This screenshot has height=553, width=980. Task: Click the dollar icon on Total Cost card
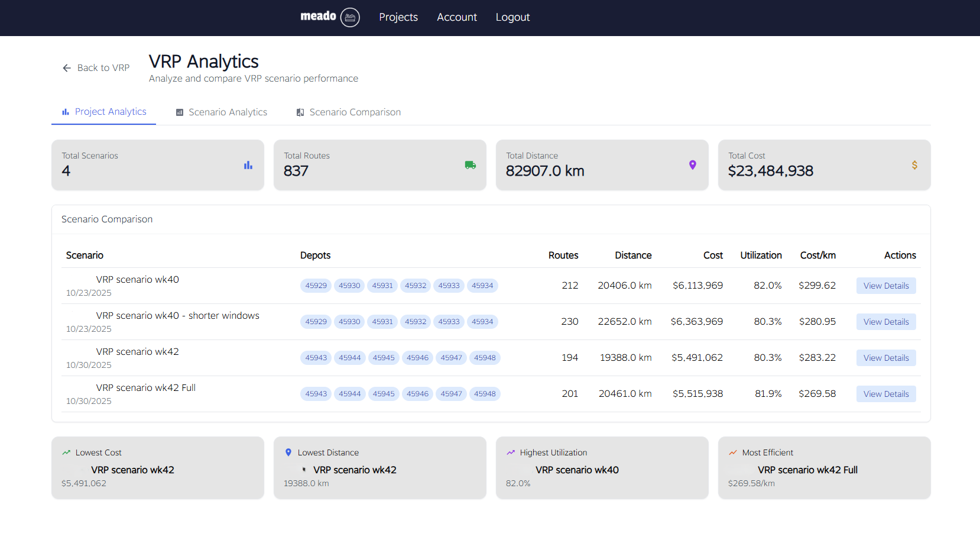(x=914, y=165)
